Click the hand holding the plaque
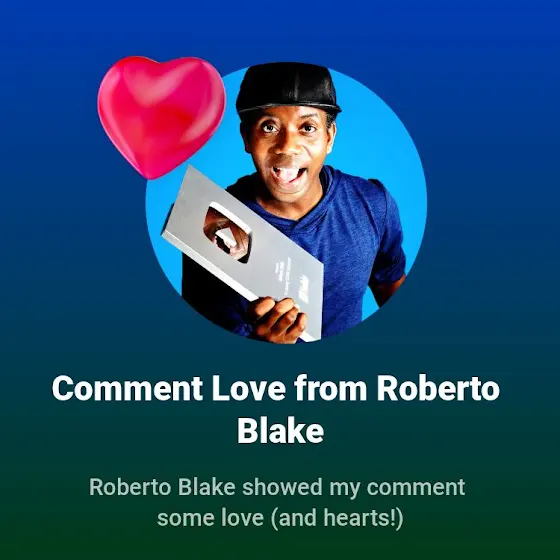This screenshot has height=560, width=560. [276, 320]
